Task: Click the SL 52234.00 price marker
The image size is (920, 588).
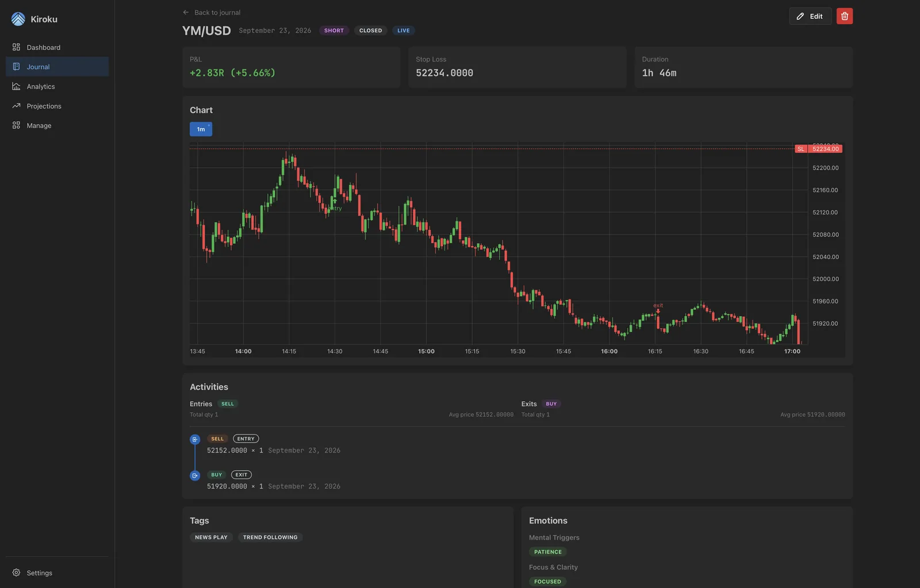Action: [819, 149]
